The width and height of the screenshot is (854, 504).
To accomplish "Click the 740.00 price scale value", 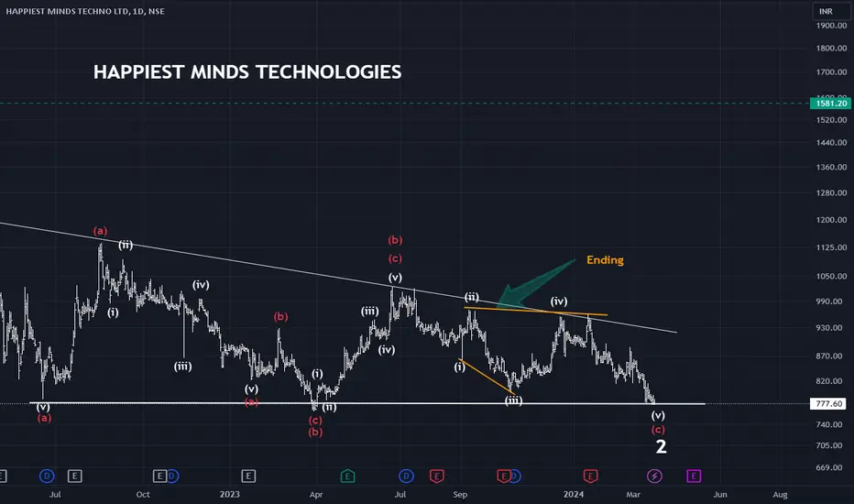I will click(829, 424).
